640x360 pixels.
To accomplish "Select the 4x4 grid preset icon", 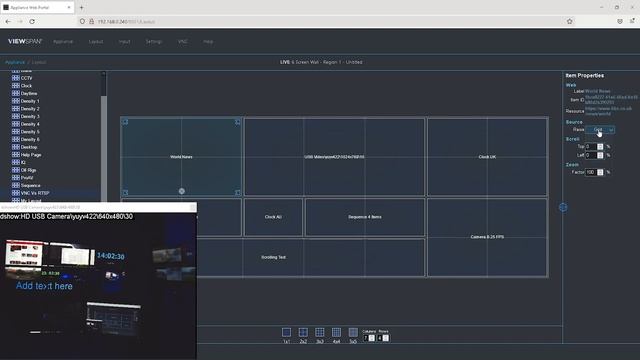I will pyautogui.click(x=336, y=332).
